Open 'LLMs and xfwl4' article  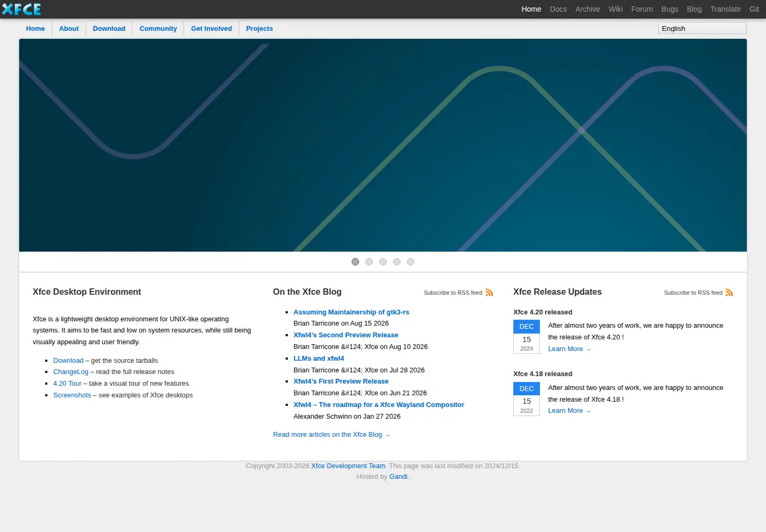(x=319, y=359)
